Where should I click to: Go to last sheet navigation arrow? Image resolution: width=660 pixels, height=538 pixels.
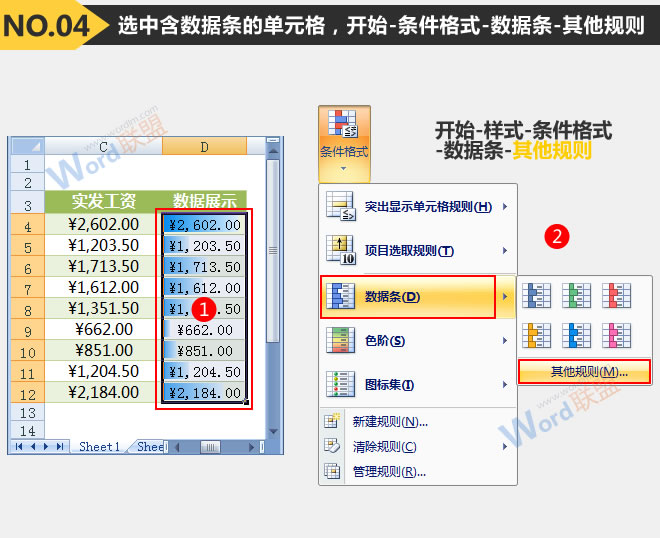coord(60,447)
